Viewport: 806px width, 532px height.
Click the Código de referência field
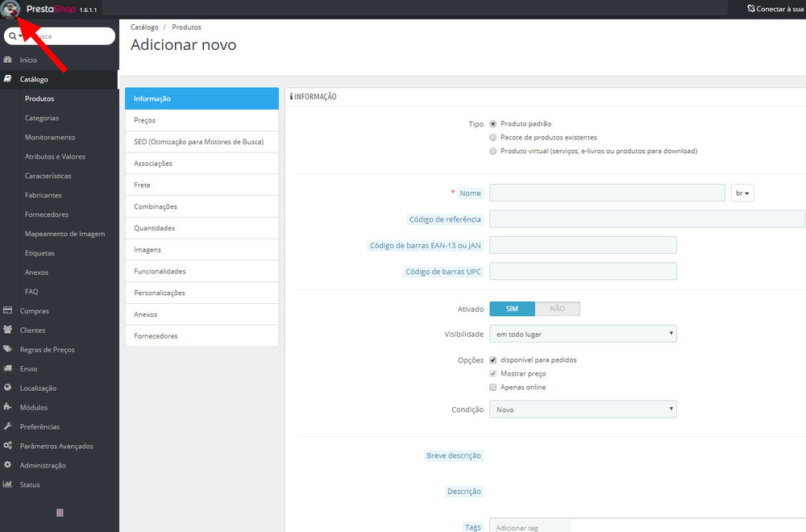(646, 219)
